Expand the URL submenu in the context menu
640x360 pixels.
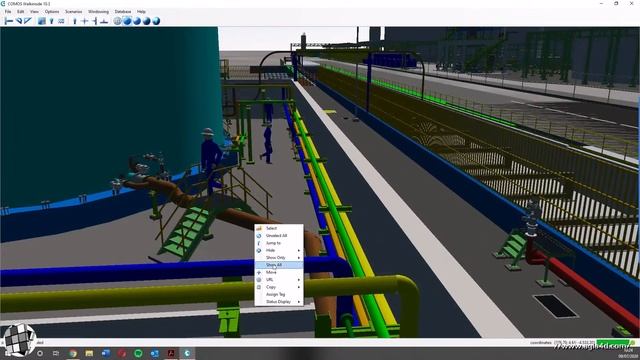pyautogui.click(x=279, y=280)
